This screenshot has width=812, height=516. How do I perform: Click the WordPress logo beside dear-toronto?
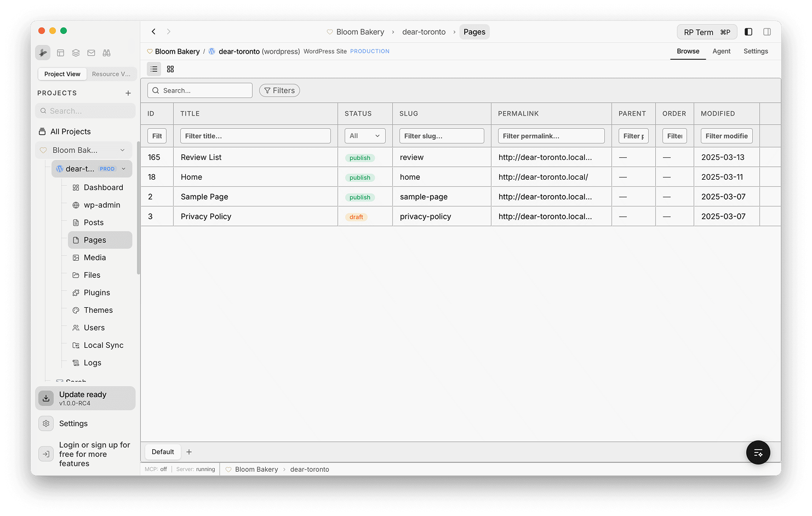211,51
